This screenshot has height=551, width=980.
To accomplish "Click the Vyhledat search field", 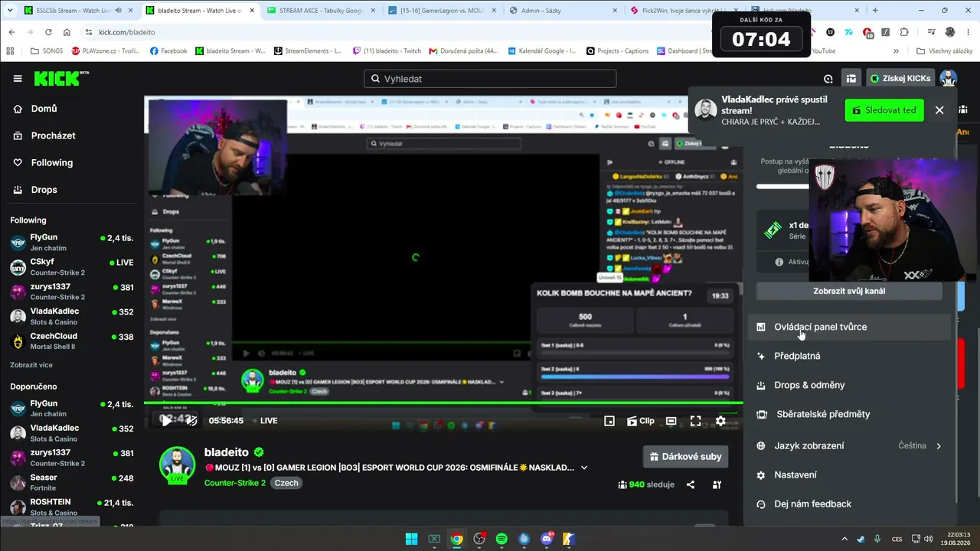I will pyautogui.click(x=490, y=79).
